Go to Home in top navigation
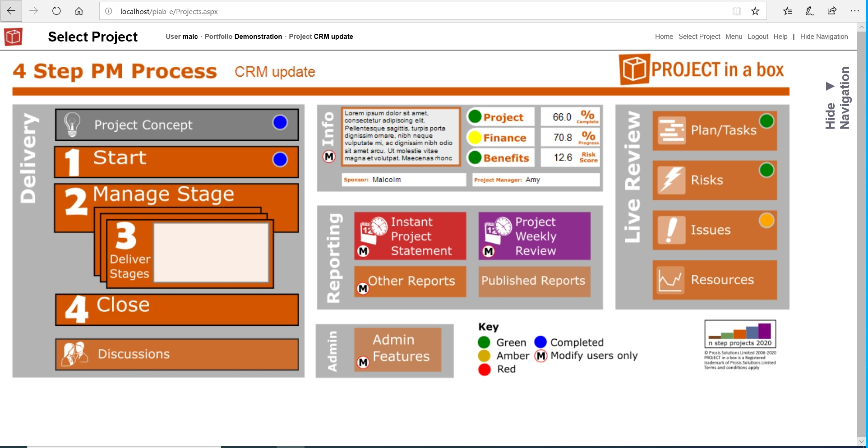Screen dimensions: 868x448 coord(664,37)
